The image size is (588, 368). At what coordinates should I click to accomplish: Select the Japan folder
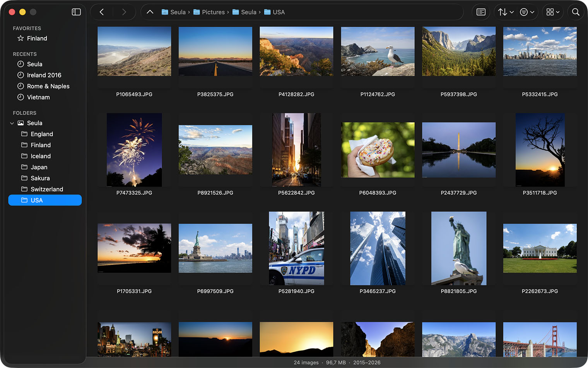45,167
